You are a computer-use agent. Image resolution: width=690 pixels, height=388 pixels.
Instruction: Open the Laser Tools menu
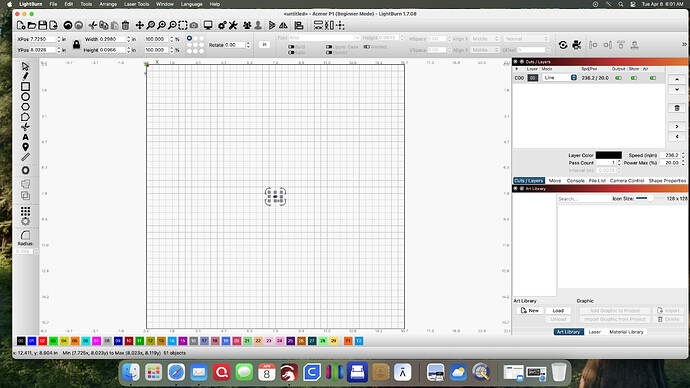point(136,4)
